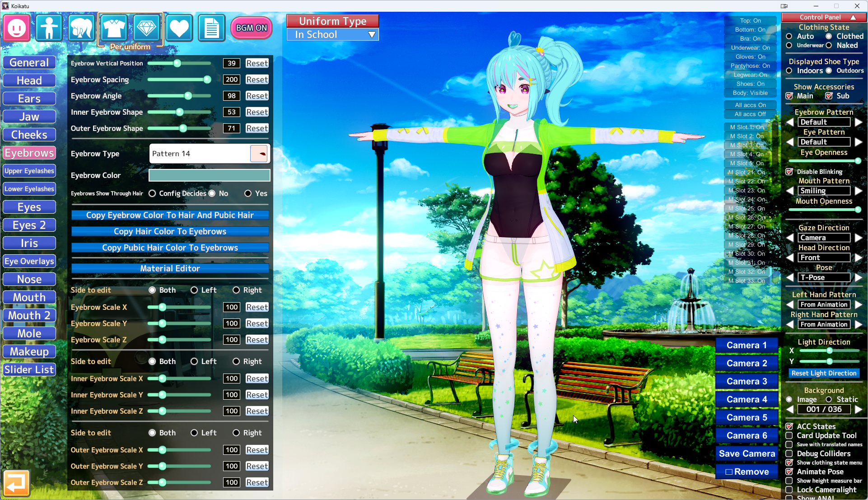Click the Eyebrow Color swatch
This screenshot has height=500, width=868.
(x=209, y=175)
